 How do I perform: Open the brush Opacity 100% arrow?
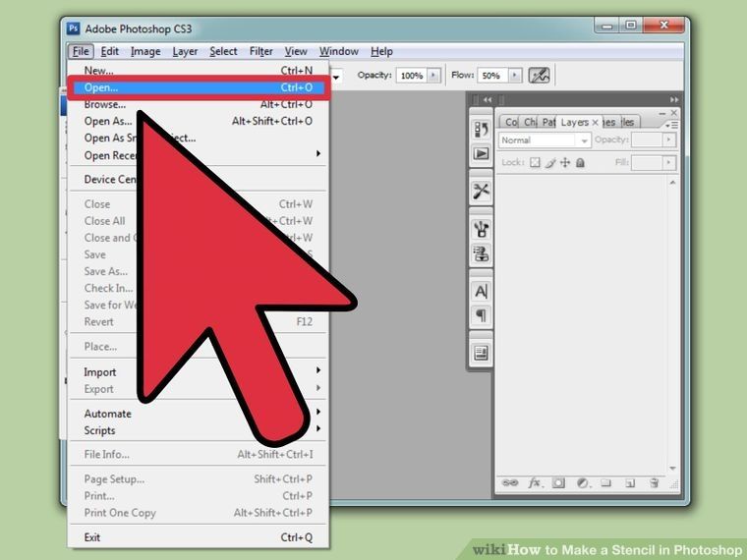pyautogui.click(x=433, y=76)
